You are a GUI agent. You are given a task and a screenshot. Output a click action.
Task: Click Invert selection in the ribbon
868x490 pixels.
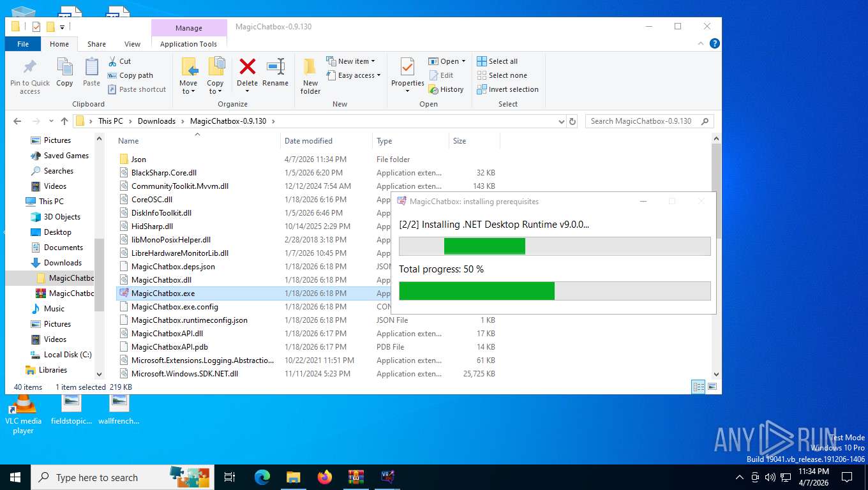[x=507, y=89]
